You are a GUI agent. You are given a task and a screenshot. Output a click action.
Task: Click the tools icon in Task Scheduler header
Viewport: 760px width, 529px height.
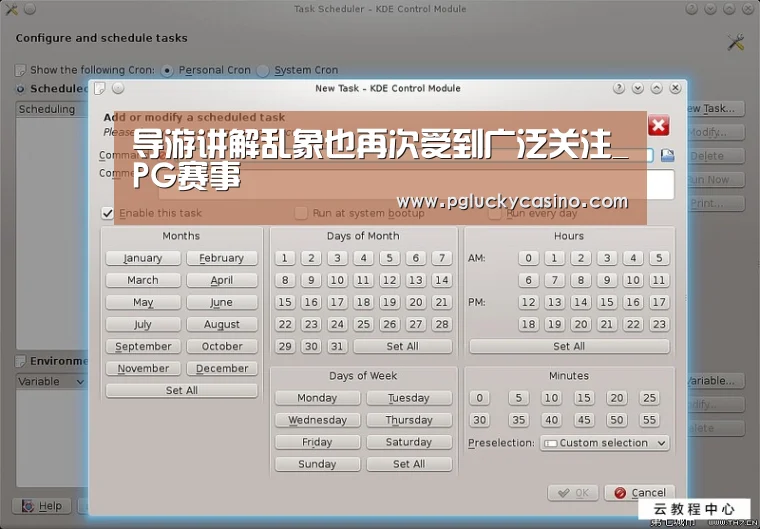[x=735, y=42]
